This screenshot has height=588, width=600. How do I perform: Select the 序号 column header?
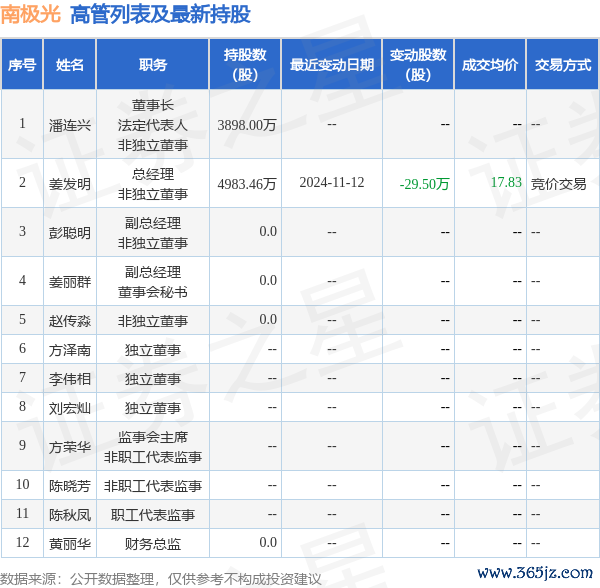22,65
